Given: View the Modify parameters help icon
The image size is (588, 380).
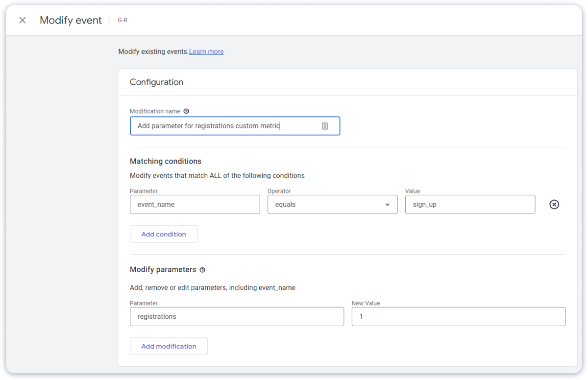Looking at the screenshot, I should click(202, 269).
